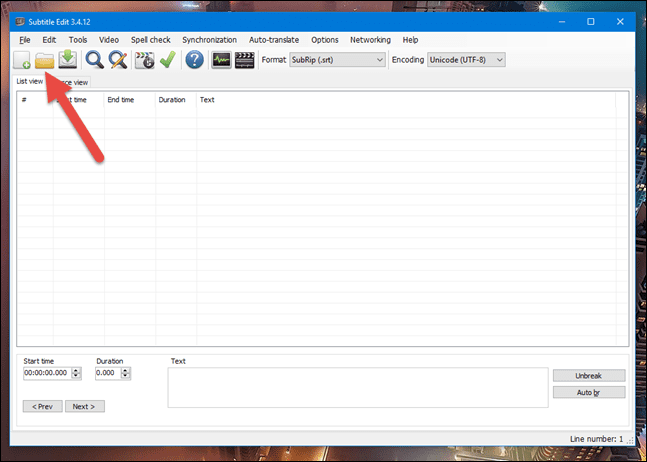Open the Visual sync icon
Image resolution: width=647 pixels, height=462 pixels.
click(x=144, y=60)
